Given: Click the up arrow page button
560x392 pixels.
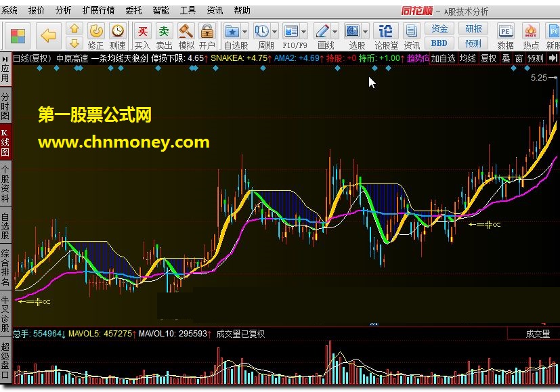Looking at the screenshot, I should (74, 28).
